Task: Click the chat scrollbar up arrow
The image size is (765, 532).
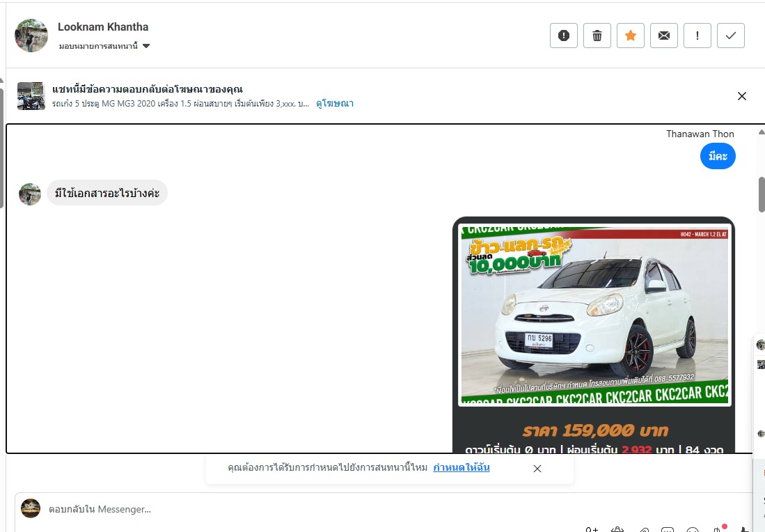Action: coord(762,132)
